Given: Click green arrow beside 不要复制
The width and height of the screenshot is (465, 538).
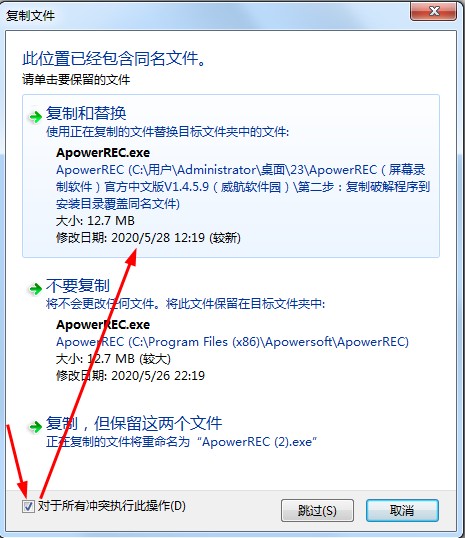Looking at the screenshot, I should 35,289.
